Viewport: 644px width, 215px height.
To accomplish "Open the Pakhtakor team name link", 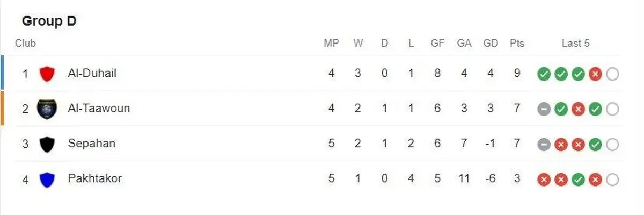I will pyautogui.click(x=94, y=178).
